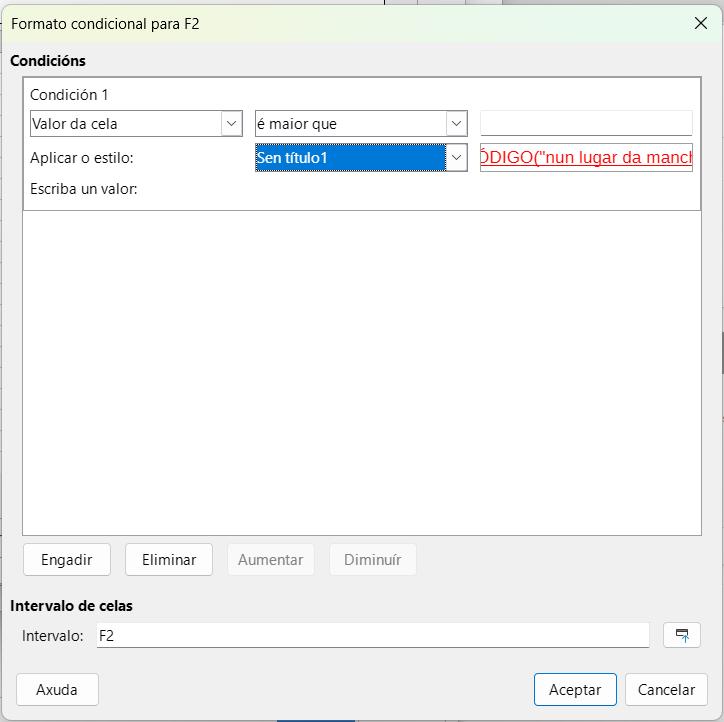Expand the 'Sen título1' style dropdown
Image resolution: width=724 pixels, height=722 pixels.
click(361, 157)
